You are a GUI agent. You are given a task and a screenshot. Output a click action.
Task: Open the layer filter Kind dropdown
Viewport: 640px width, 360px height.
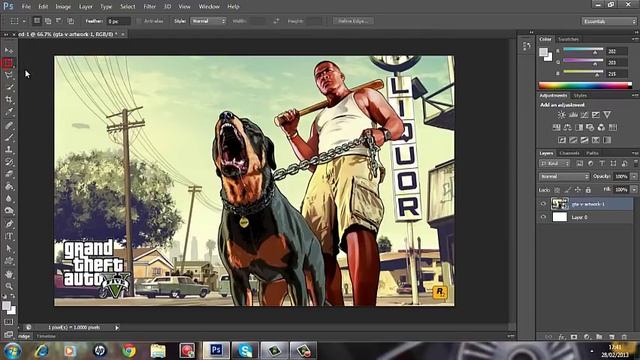(x=554, y=164)
